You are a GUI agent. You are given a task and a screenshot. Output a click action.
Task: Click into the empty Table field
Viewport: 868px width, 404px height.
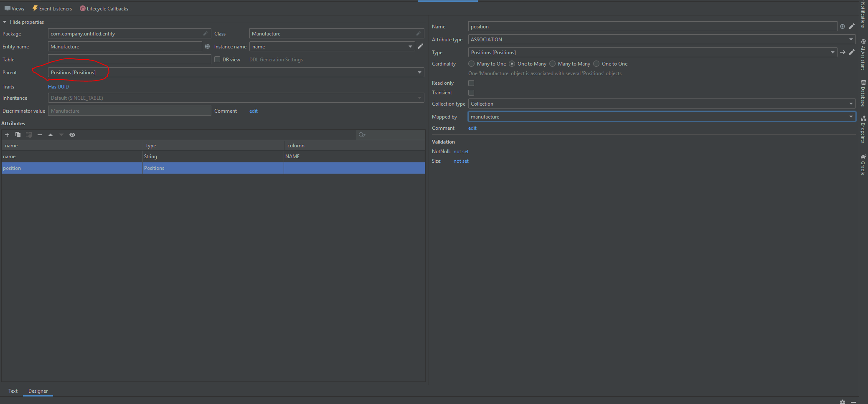pyautogui.click(x=129, y=59)
